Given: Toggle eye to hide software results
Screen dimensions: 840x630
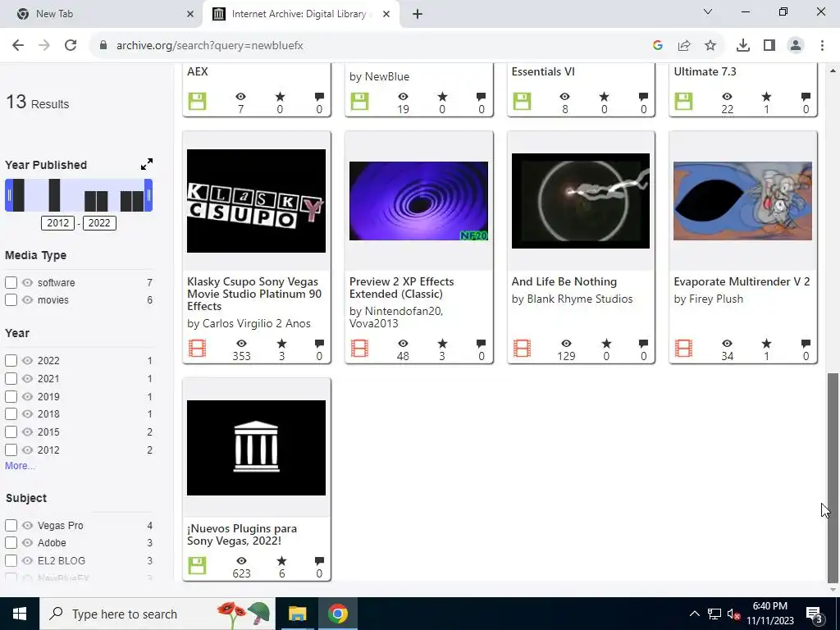Looking at the screenshot, I should click(27, 282).
